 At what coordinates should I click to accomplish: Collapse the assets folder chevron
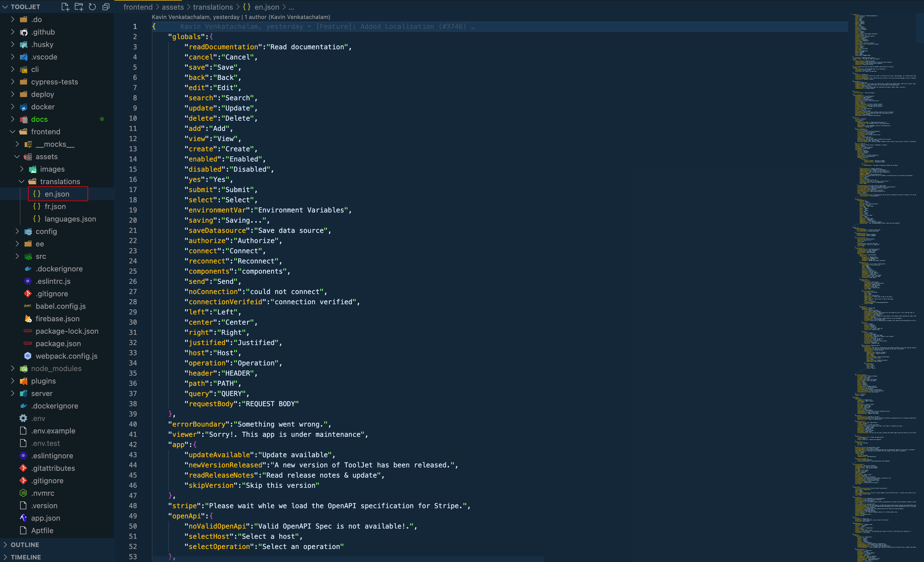[17, 157]
